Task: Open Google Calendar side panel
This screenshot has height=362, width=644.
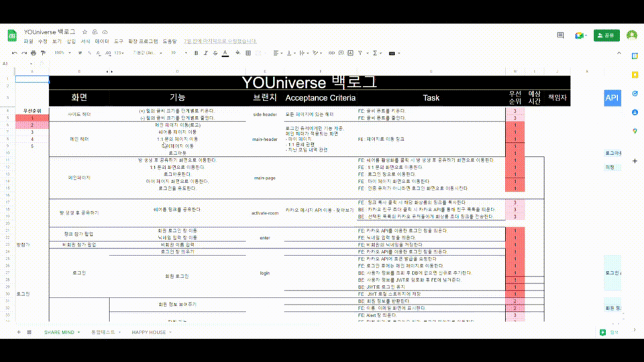Action: tap(635, 56)
